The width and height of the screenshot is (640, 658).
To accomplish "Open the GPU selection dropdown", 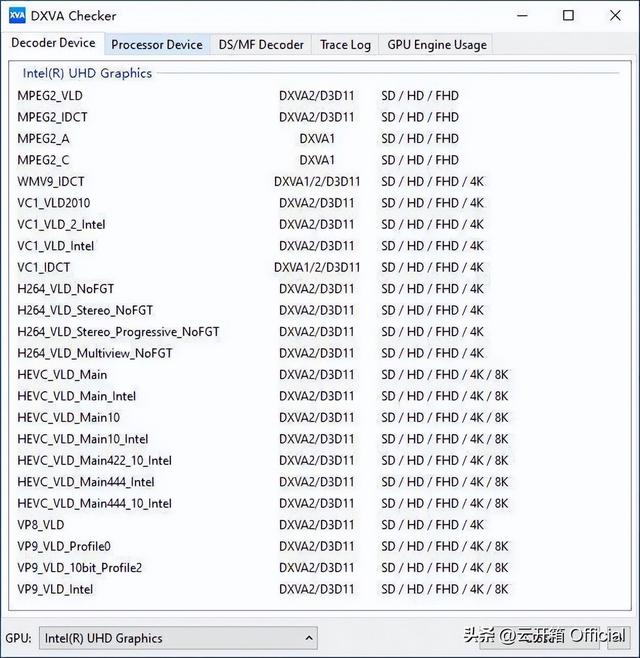I will (x=178, y=638).
